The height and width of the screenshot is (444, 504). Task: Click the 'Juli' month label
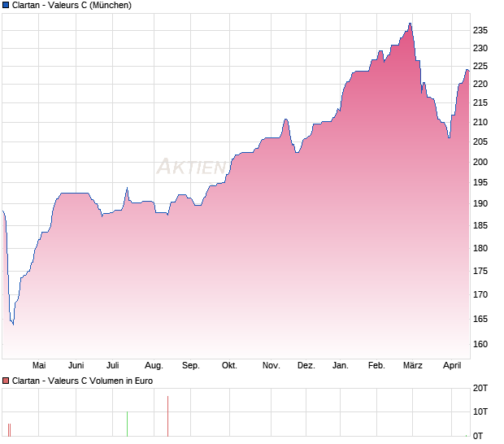[x=113, y=366]
